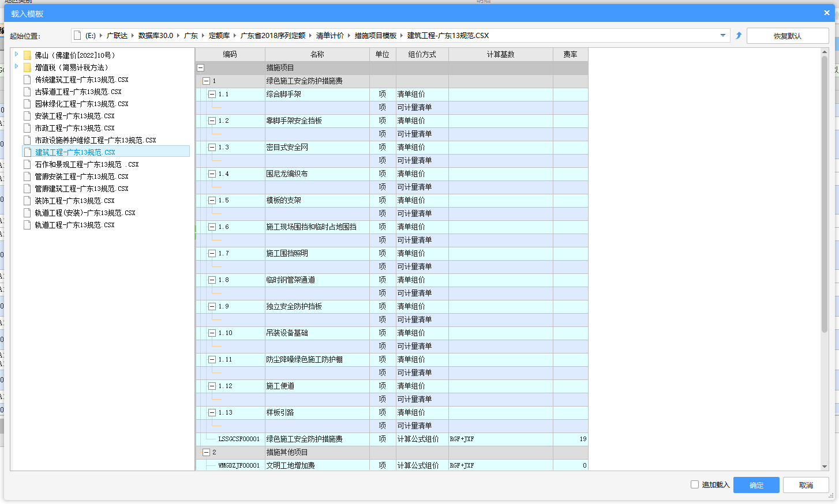Click the folder icon of 佛山（佛建价[2022]10号）
Viewport: 839px width, 504px height.
pos(27,55)
